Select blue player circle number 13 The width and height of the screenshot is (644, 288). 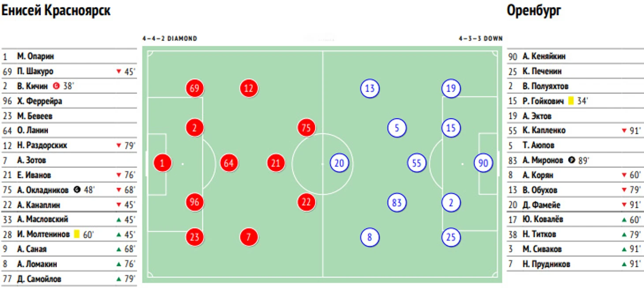coord(370,89)
